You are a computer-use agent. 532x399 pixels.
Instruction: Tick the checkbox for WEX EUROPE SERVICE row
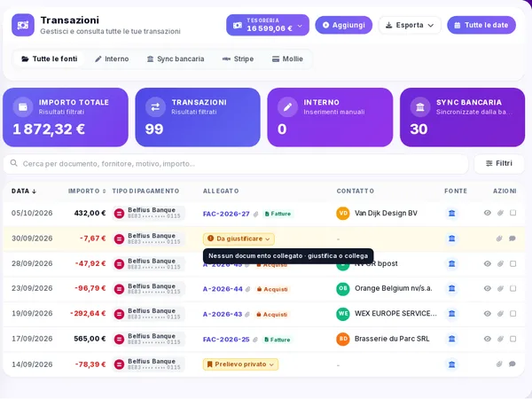(513, 314)
